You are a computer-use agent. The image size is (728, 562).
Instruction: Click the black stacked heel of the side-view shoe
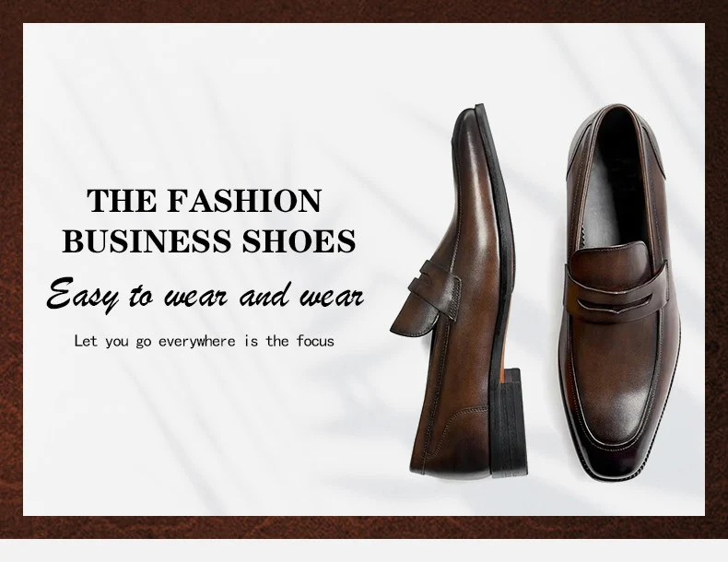tap(508, 422)
